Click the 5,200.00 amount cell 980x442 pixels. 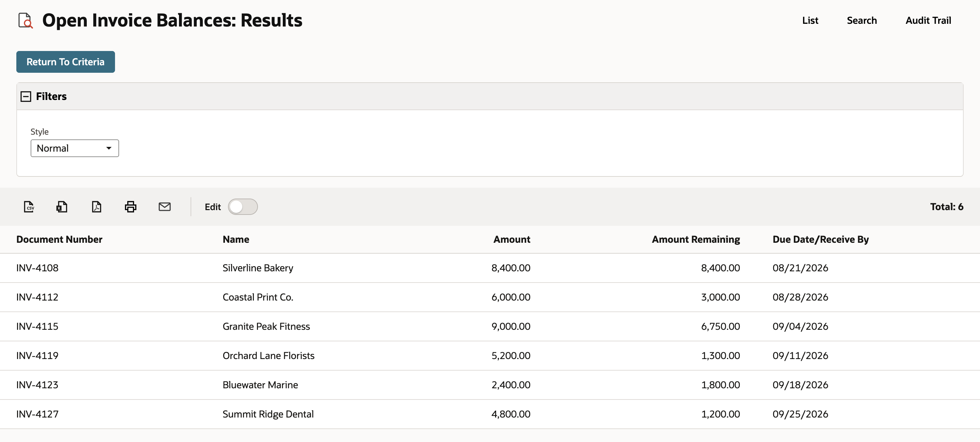pos(511,356)
